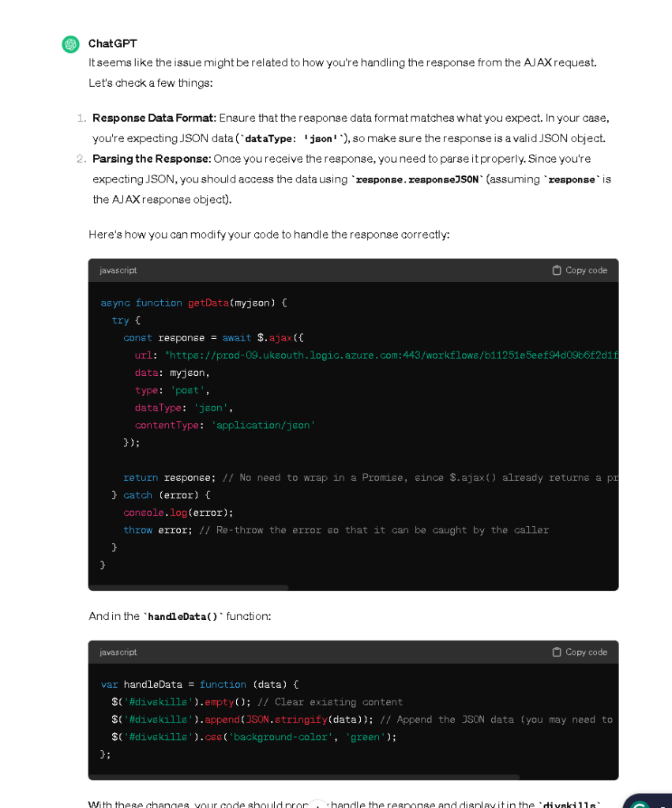
Task: Click the scroll-down arrow button at bottom
Action: 318,804
